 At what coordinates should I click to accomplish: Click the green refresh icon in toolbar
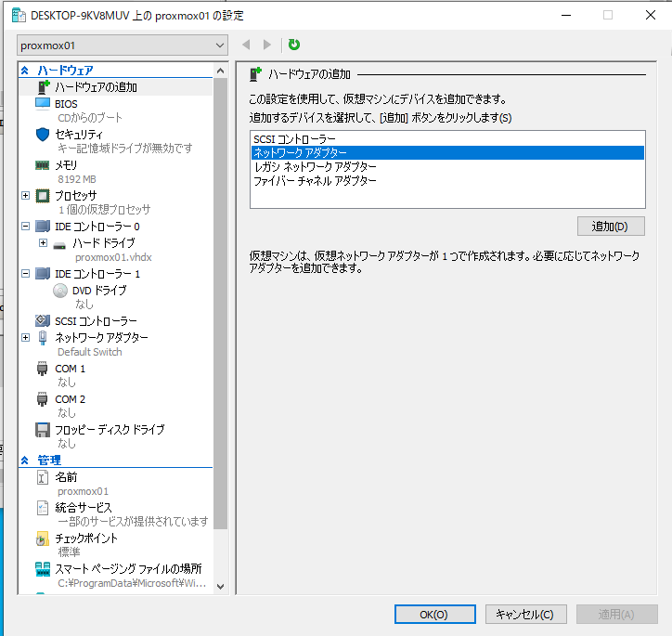(294, 45)
